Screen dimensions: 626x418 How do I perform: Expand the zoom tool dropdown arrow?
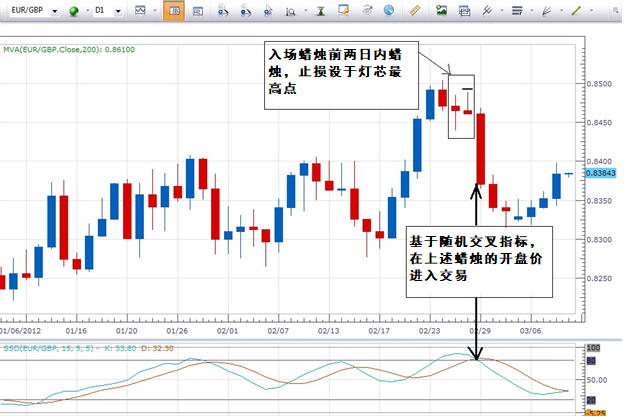click(306, 11)
